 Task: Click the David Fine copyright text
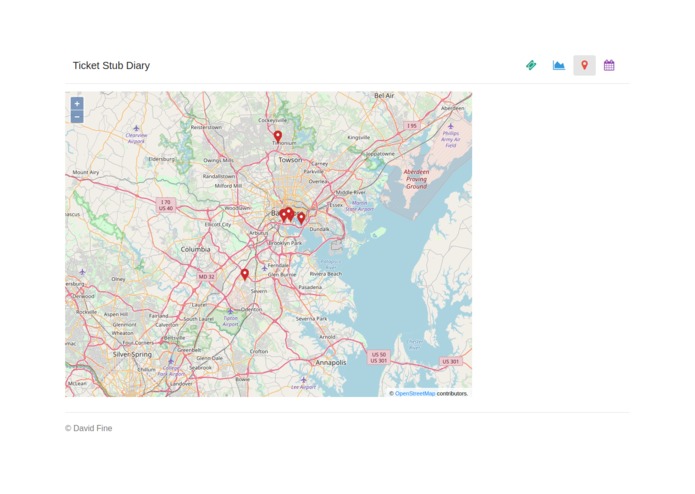tap(89, 428)
